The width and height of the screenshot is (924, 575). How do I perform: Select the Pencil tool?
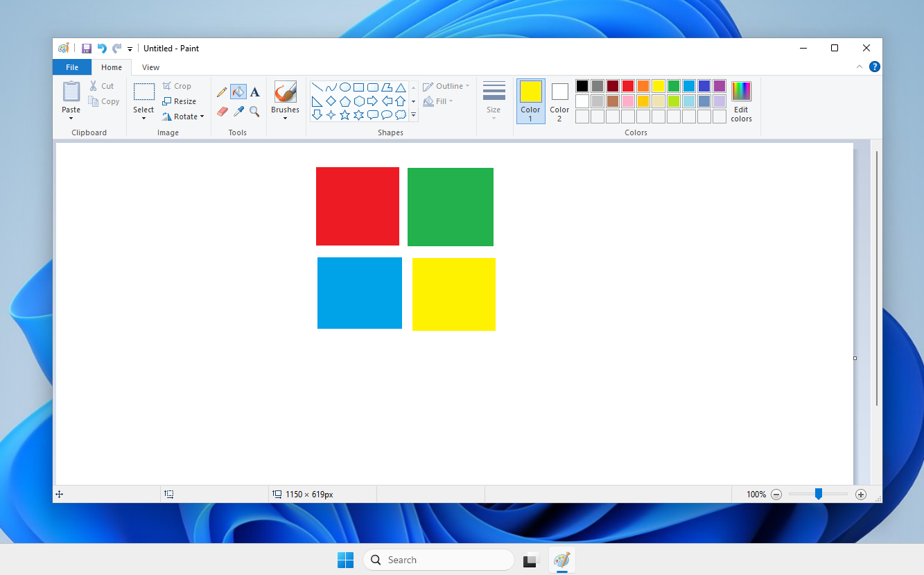click(x=221, y=92)
